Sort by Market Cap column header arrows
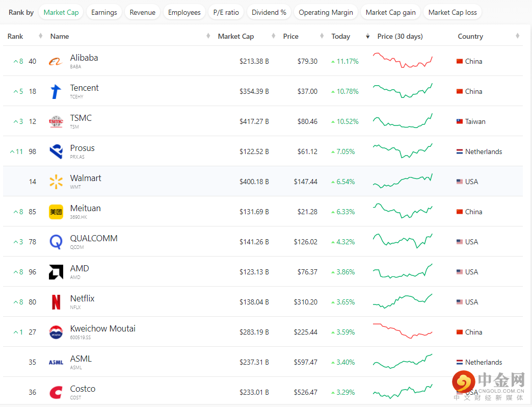 point(208,36)
